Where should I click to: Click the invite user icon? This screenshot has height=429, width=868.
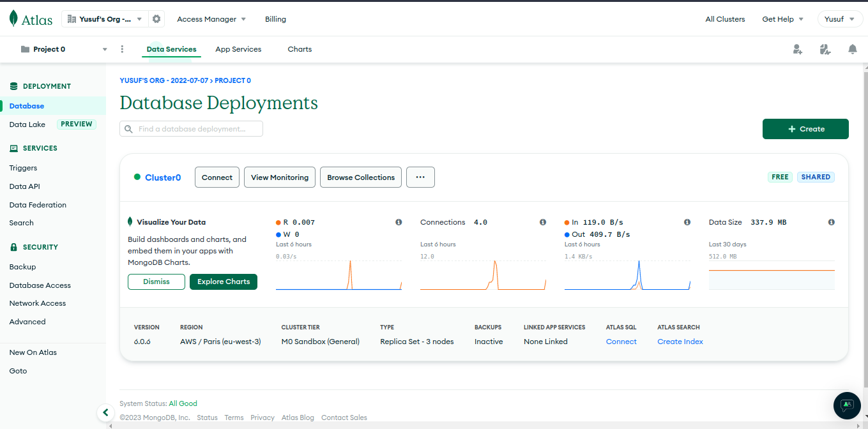tap(798, 49)
